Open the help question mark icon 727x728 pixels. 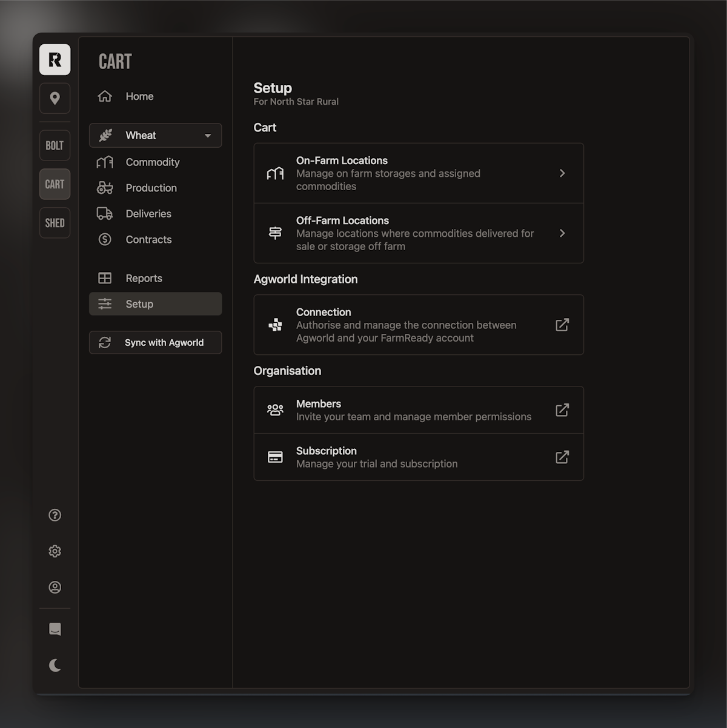coord(55,515)
